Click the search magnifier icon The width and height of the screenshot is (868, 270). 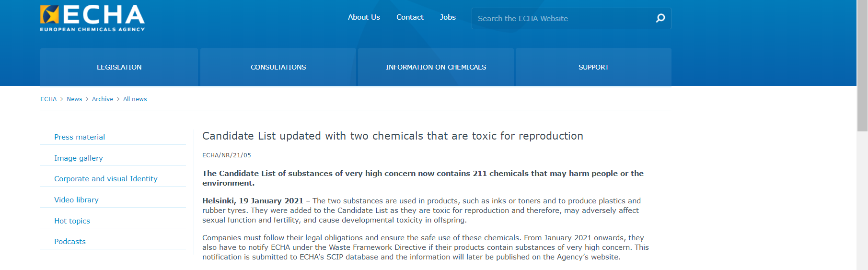(660, 18)
